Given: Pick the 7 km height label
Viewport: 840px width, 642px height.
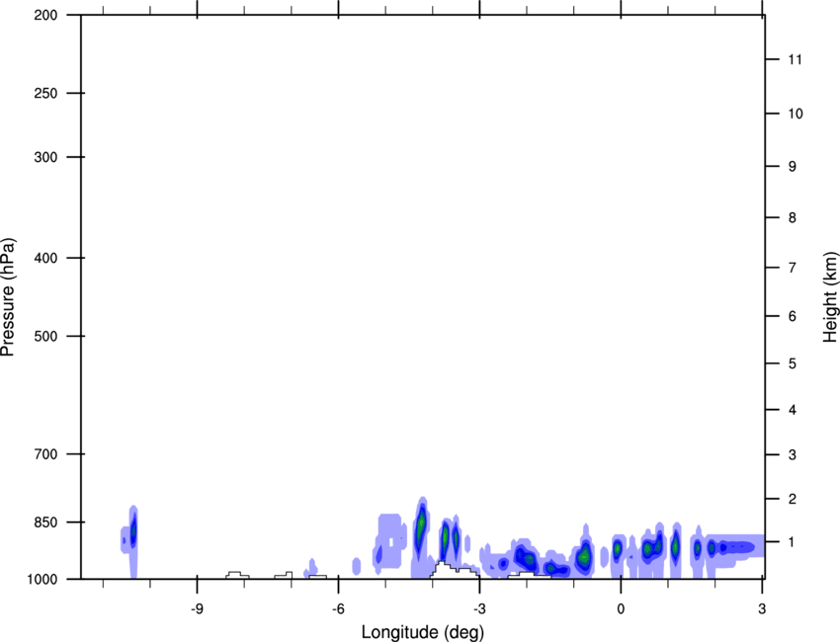Looking at the screenshot, I should tap(793, 268).
